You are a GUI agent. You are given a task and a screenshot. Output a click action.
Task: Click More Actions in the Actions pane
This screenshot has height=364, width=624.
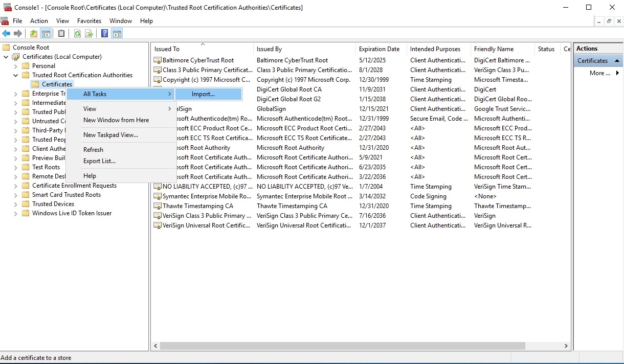(599, 73)
